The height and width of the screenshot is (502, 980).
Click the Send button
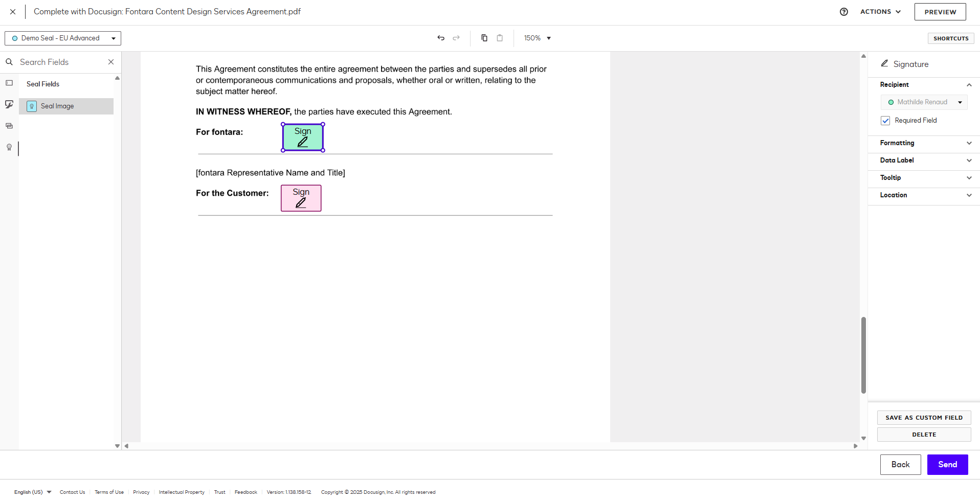(x=947, y=464)
